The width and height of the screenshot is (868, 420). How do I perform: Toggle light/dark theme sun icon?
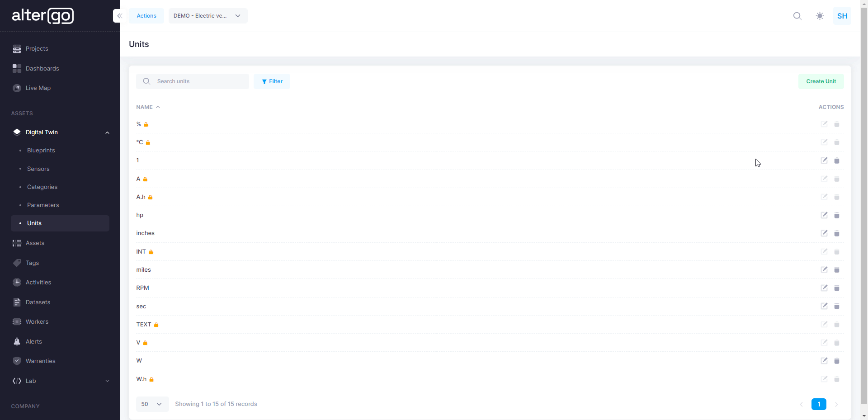tap(820, 16)
